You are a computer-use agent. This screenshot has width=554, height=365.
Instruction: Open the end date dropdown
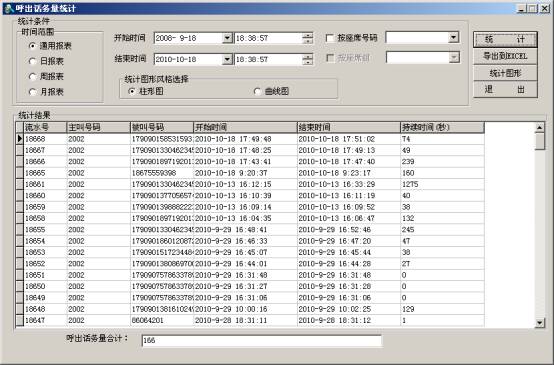click(227, 59)
